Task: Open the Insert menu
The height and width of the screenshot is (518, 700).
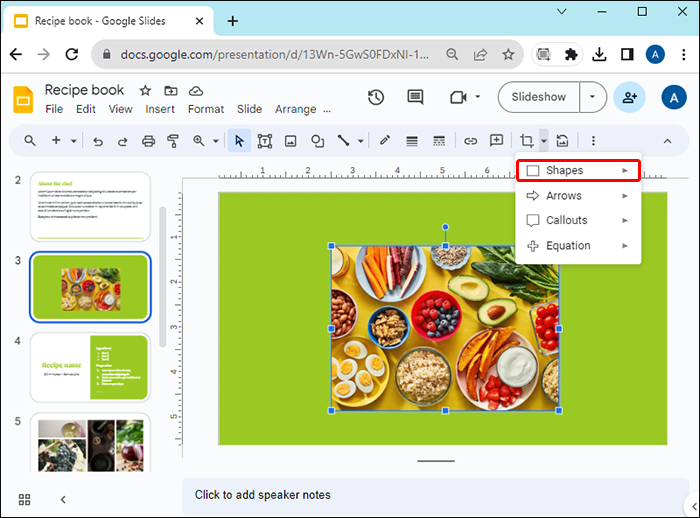Action: click(x=160, y=109)
